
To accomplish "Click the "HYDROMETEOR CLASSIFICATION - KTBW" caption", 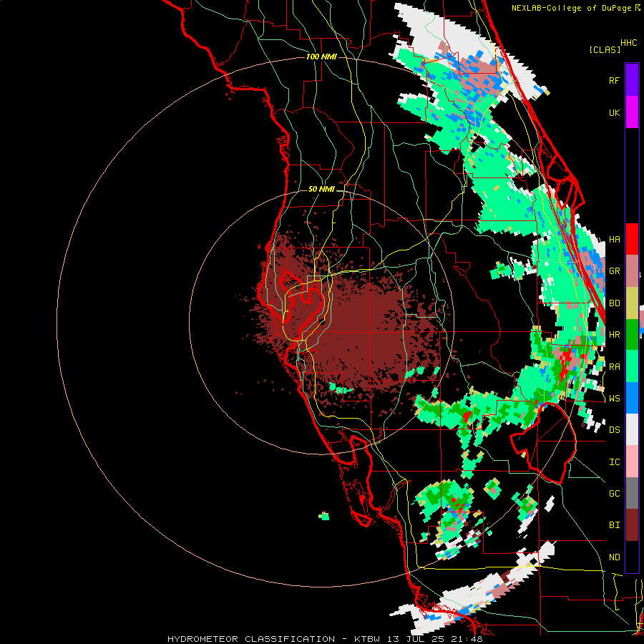I will pyautogui.click(x=273, y=639).
